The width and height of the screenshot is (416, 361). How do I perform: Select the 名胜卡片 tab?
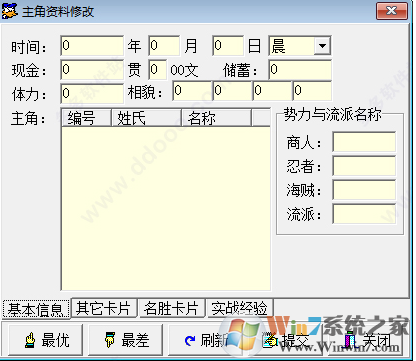[x=171, y=308]
